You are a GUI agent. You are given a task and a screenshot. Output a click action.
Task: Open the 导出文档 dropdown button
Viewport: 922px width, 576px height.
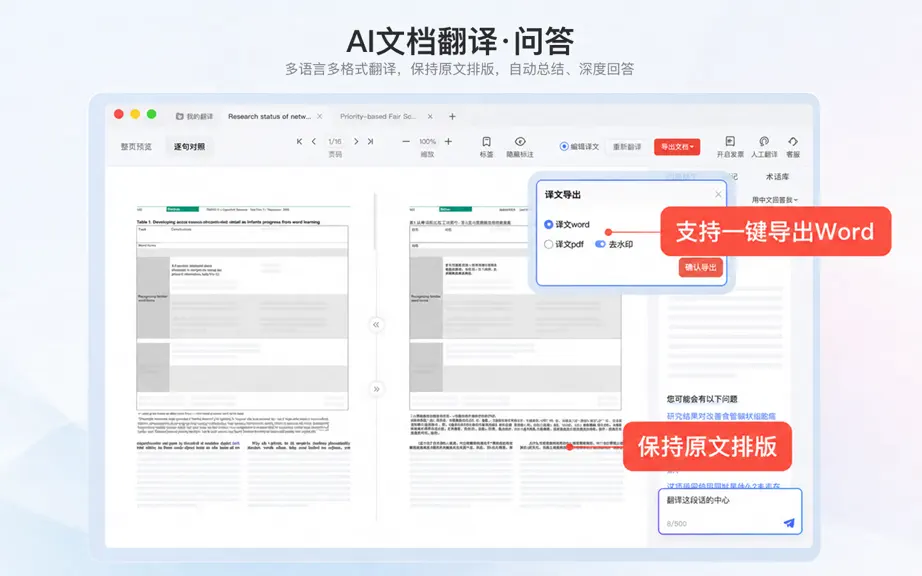click(x=677, y=147)
